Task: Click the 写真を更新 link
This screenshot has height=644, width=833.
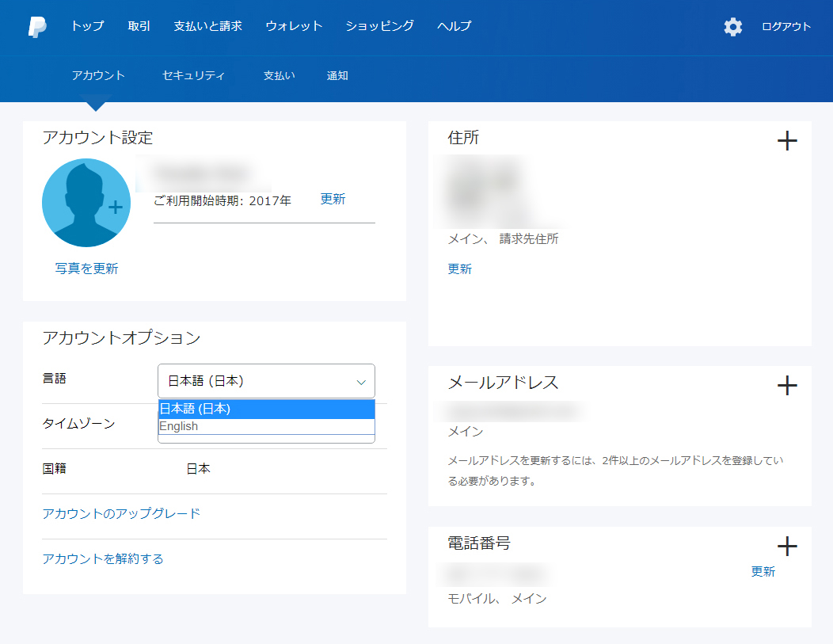Action: pos(86,269)
